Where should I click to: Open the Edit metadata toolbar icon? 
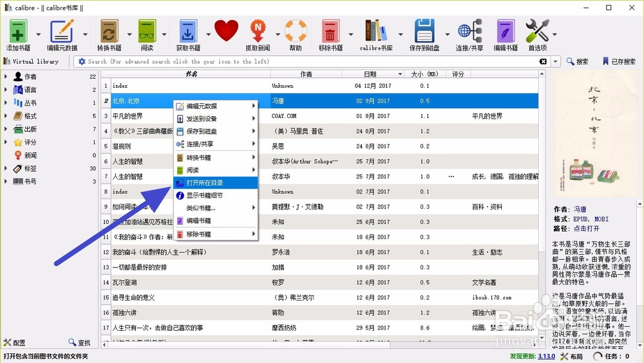(x=62, y=31)
